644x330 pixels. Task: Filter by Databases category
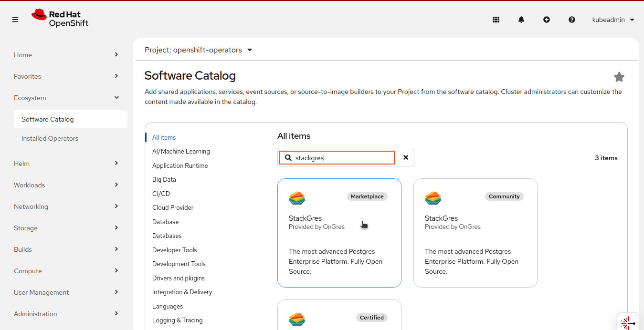(167, 236)
